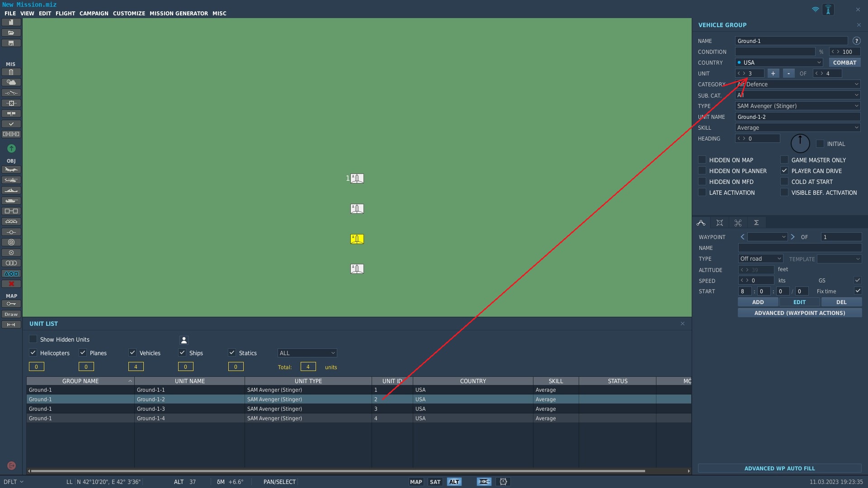Open the CUSTOMIZE menu
This screenshot has height=488, width=868.
coord(129,14)
